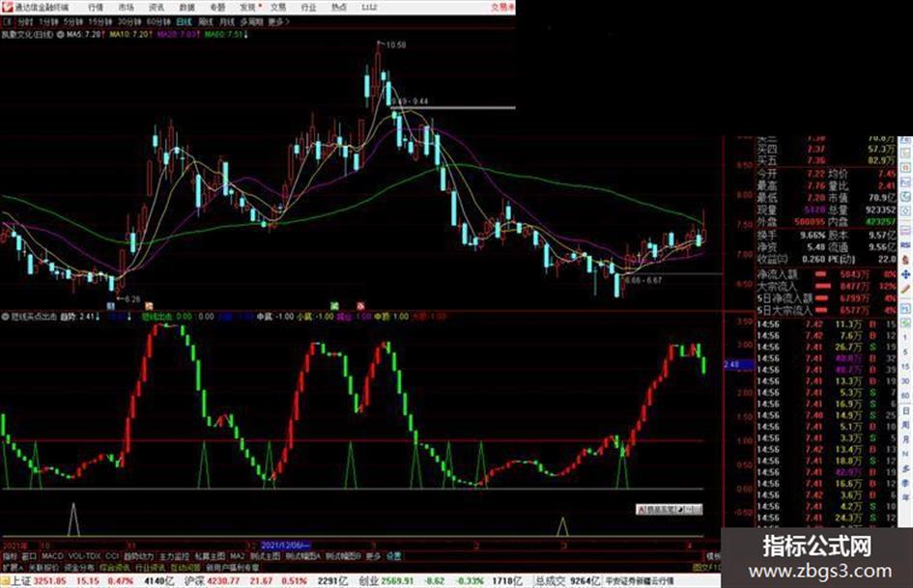Open the 综合资讯 tab
The image size is (913, 588).
coord(115,567)
